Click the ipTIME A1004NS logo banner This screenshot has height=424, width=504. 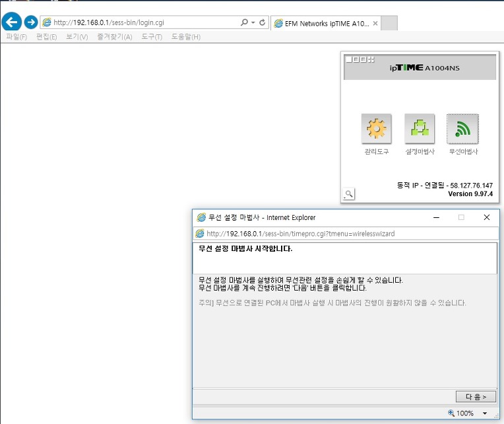[x=420, y=67]
